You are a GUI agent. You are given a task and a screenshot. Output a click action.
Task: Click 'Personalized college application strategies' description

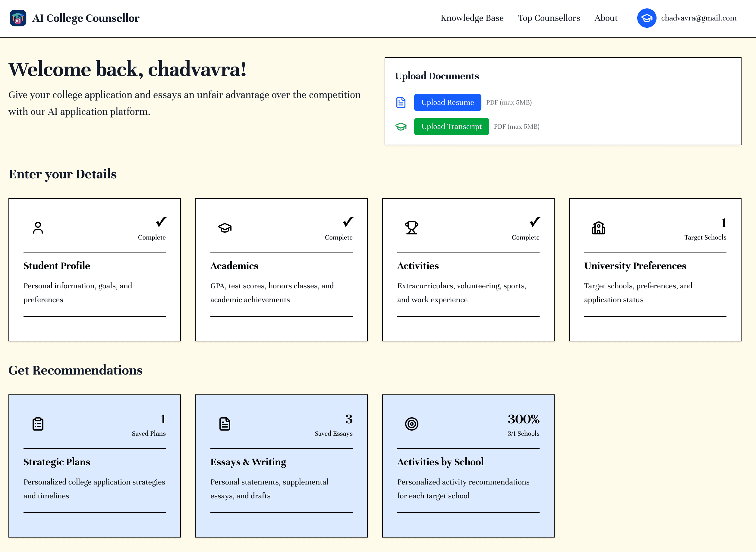pyautogui.click(x=94, y=489)
